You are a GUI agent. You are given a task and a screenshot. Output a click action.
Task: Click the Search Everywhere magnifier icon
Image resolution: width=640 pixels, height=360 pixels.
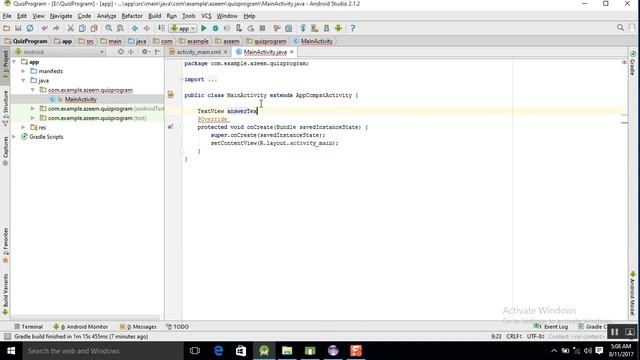620,27
